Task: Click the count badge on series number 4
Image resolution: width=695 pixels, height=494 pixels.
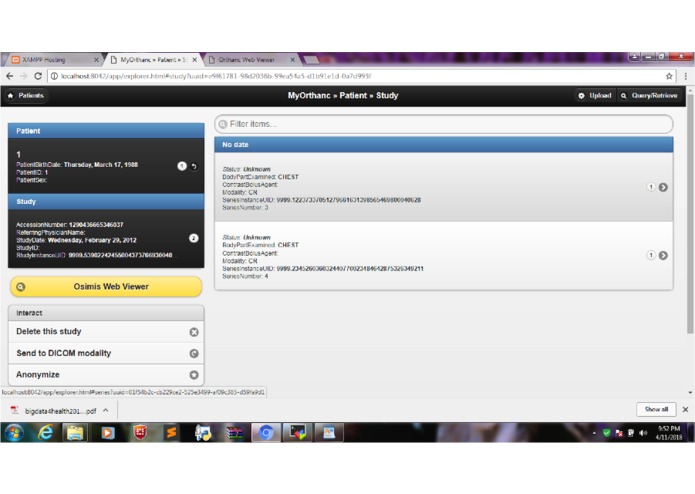Action: [x=651, y=255]
